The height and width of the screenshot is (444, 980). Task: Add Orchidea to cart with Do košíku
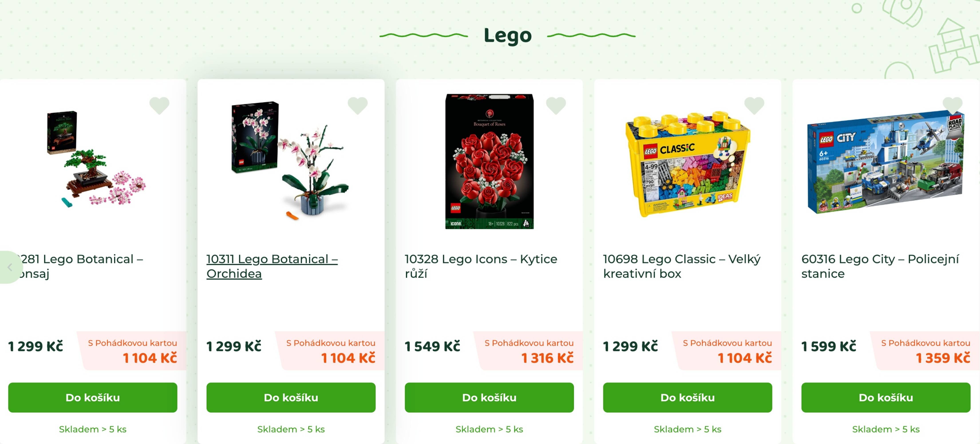291,397
